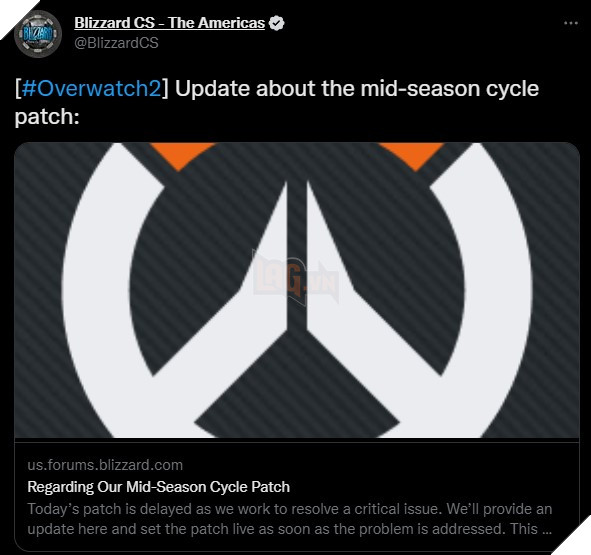This screenshot has width=591, height=555.
Task: Open the us.forums.blizzard.com domain link
Action: [105, 465]
